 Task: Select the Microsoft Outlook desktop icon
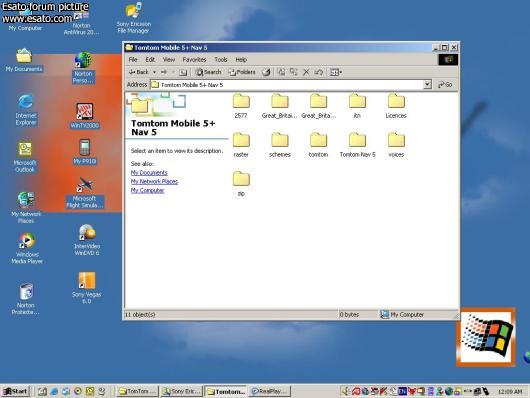(25, 157)
